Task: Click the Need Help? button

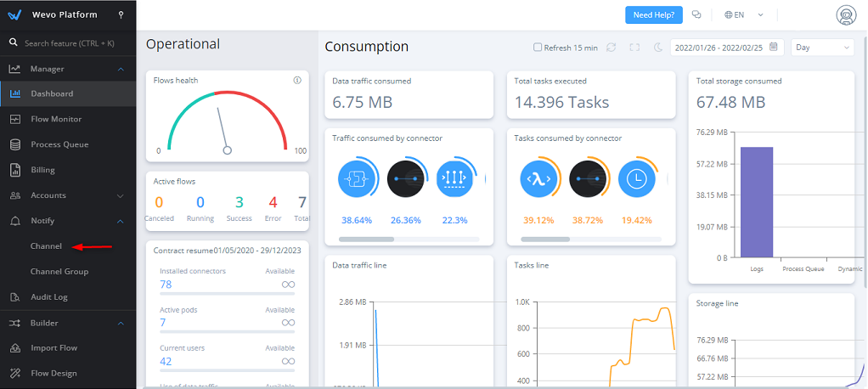Action: tap(653, 14)
